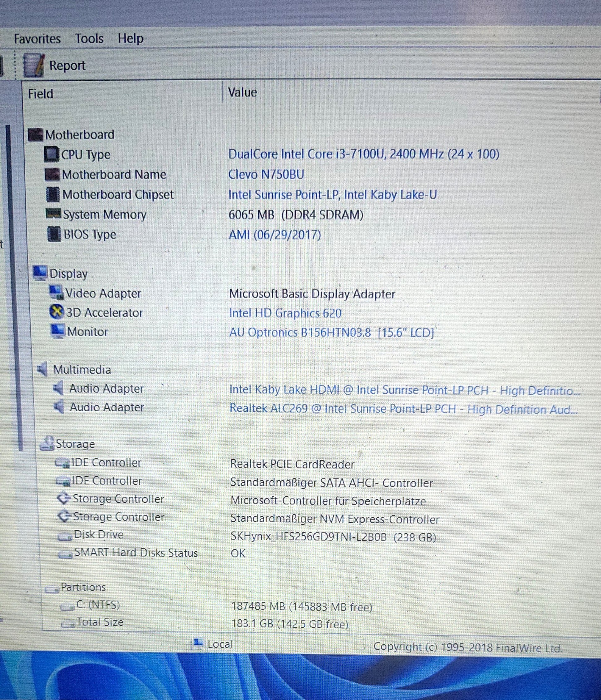This screenshot has width=601, height=700.
Task: Open the AU Optronics B156HTN03.8 monitor link
Action: pyautogui.click(x=332, y=333)
